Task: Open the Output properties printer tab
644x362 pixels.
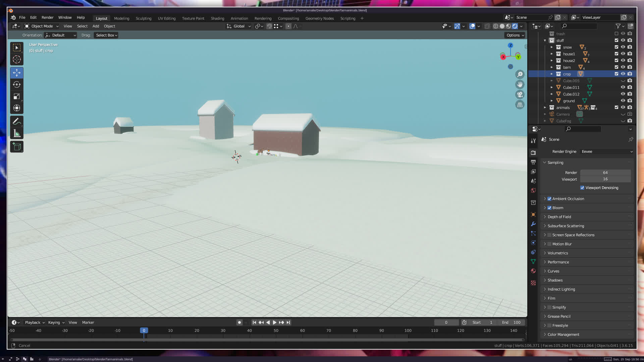Action: click(533, 162)
